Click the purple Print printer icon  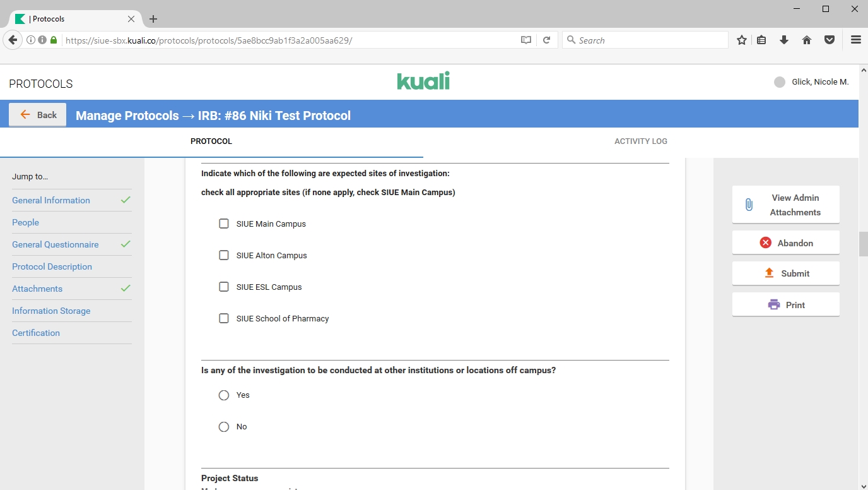774,304
